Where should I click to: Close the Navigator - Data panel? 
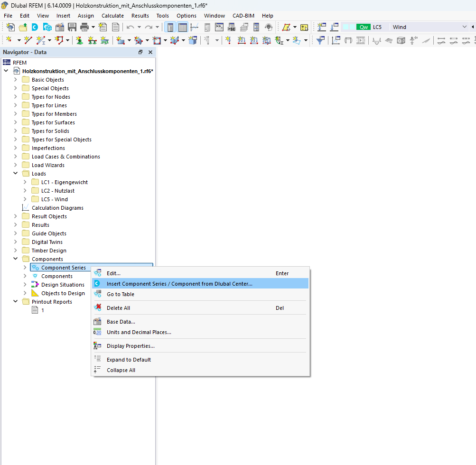(x=150, y=52)
